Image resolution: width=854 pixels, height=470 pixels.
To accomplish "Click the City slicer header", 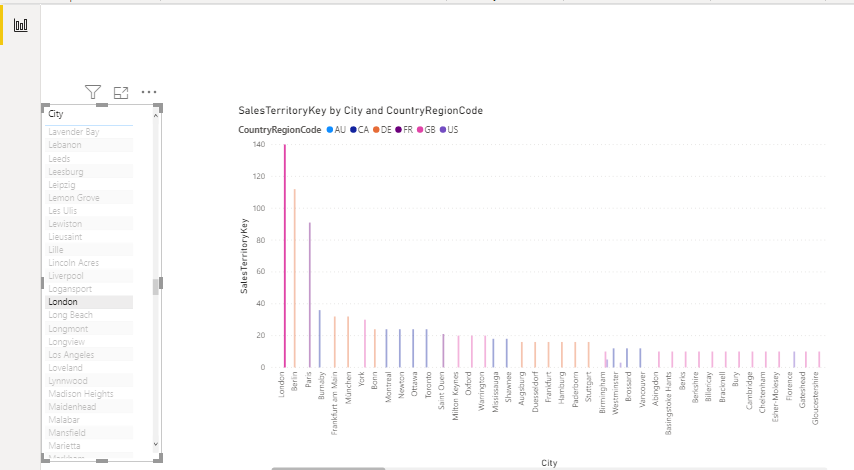I will pos(56,114).
